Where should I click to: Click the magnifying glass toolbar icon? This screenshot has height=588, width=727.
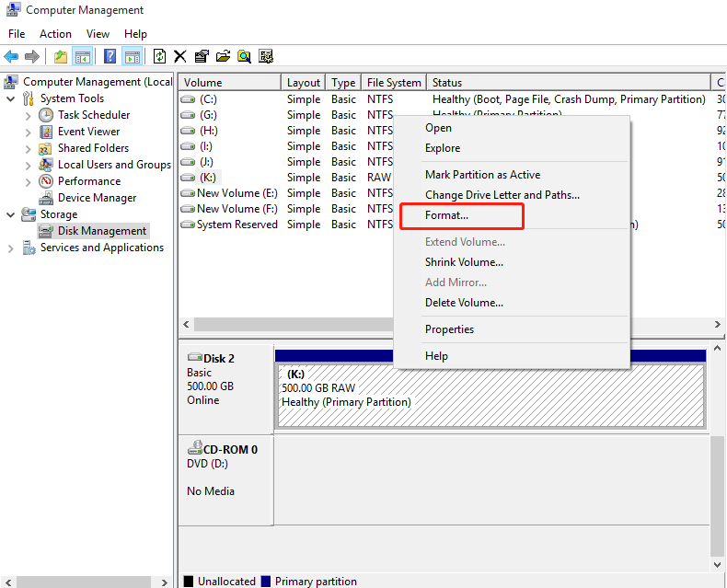click(244, 57)
